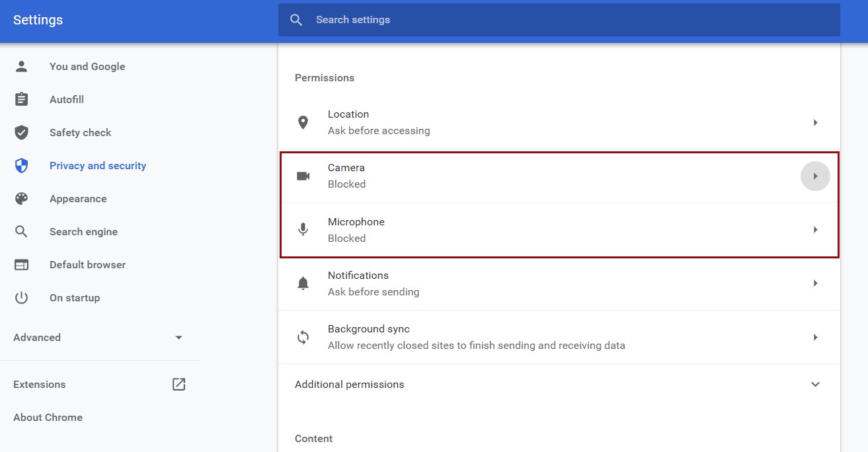Click the Microphone permission title
This screenshot has width=868, height=452.
tap(356, 221)
